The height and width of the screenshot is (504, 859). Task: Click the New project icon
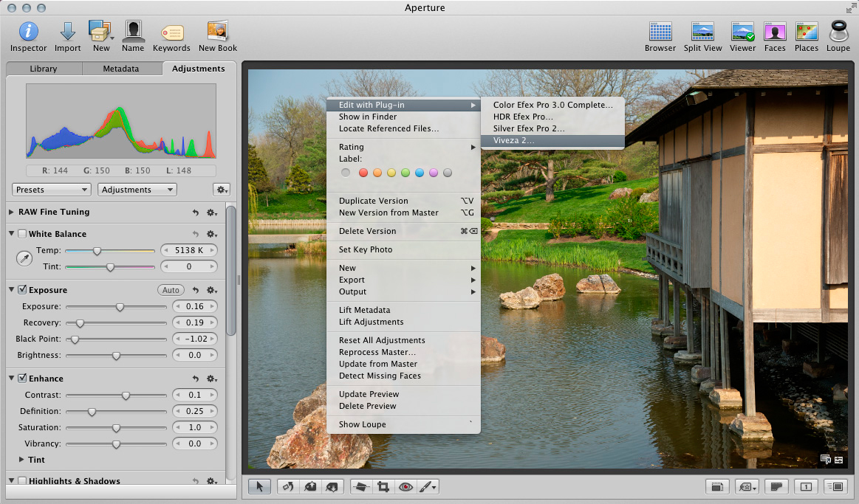(100, 31)
